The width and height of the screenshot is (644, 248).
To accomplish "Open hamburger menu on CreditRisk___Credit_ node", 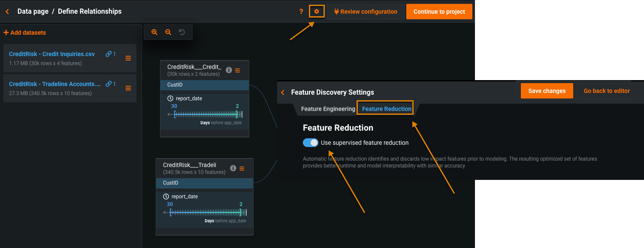I will [x=238, y=70].
